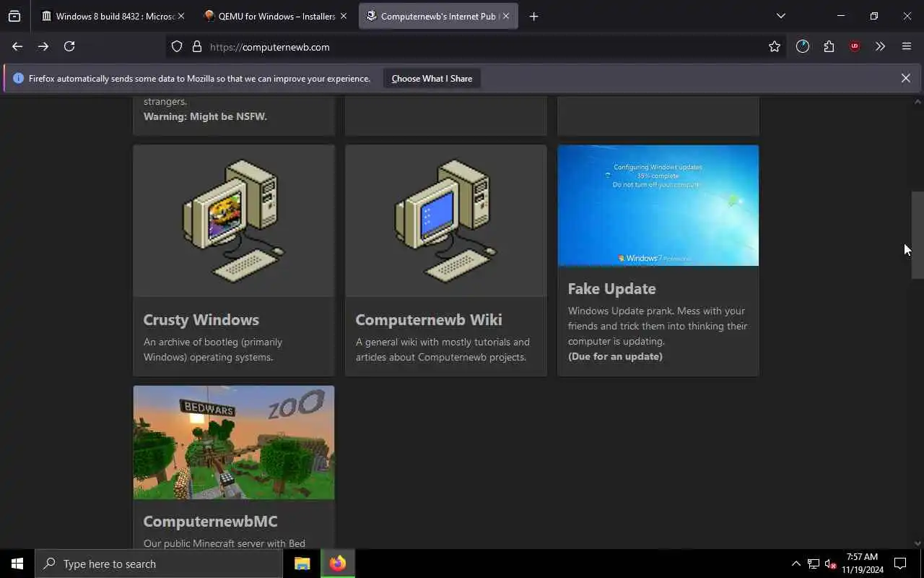Click the Computernewb Wiki heading

coord(429,319)
